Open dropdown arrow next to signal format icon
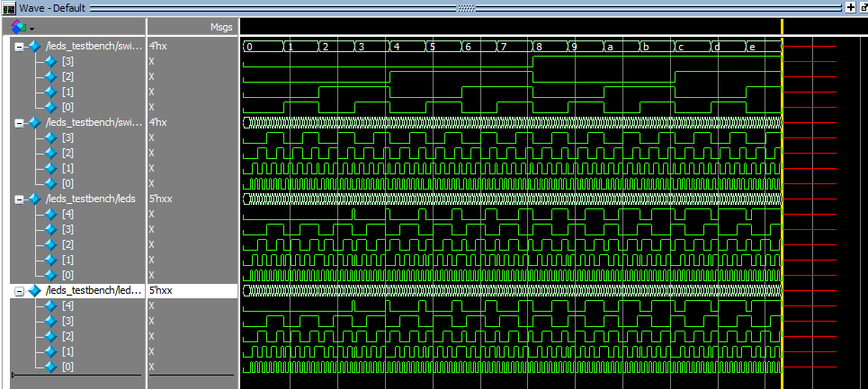868x389 pixels. 32,29
